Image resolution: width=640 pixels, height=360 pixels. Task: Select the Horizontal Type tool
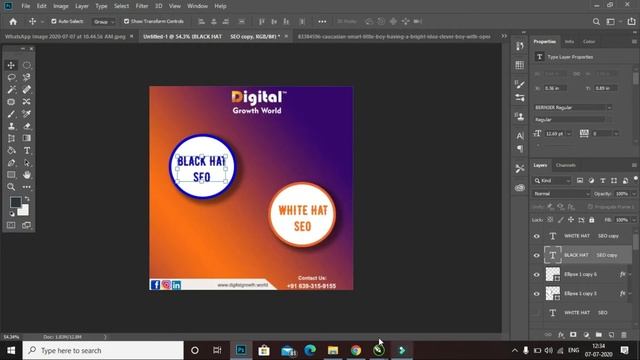pos(27,151)
